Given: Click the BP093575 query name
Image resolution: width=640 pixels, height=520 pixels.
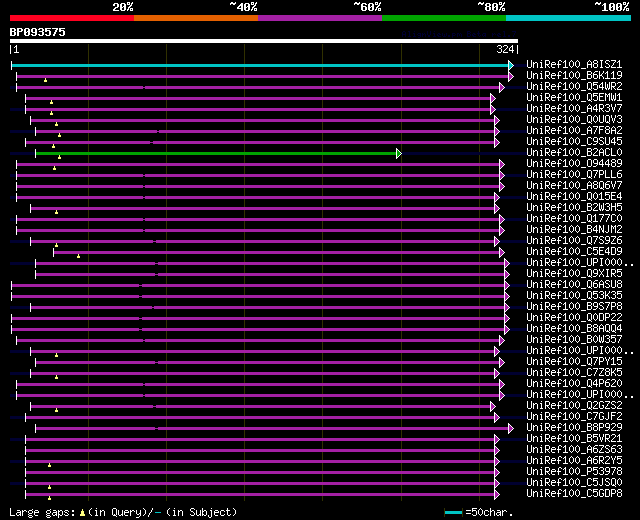Looking at the screenshot, I should (x=38, y=32).
